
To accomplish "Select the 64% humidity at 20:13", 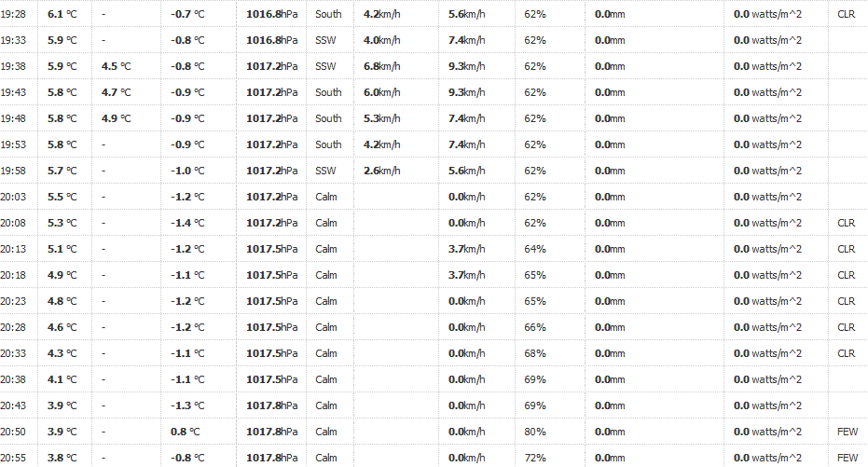I will coord(535,249).
